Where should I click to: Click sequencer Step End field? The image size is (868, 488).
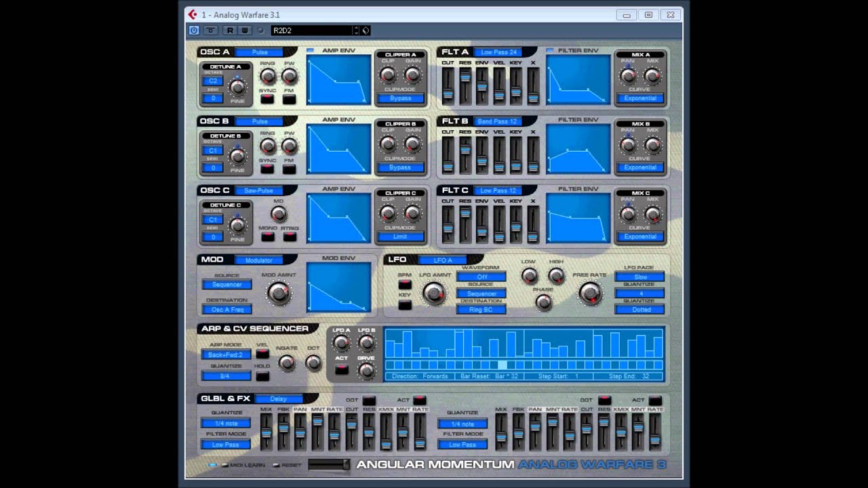pos(628,376)
